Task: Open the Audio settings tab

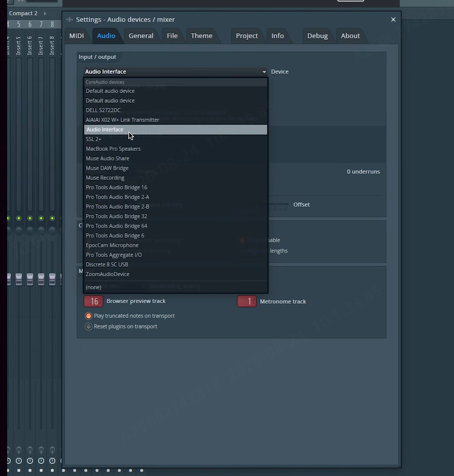Action: point(106,36)
